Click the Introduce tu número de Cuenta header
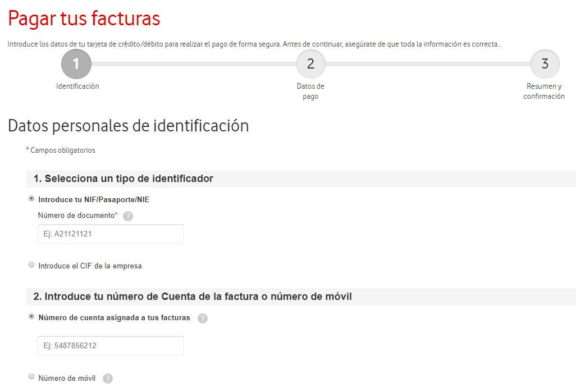The image size is (576, 392). coord(193,297)
